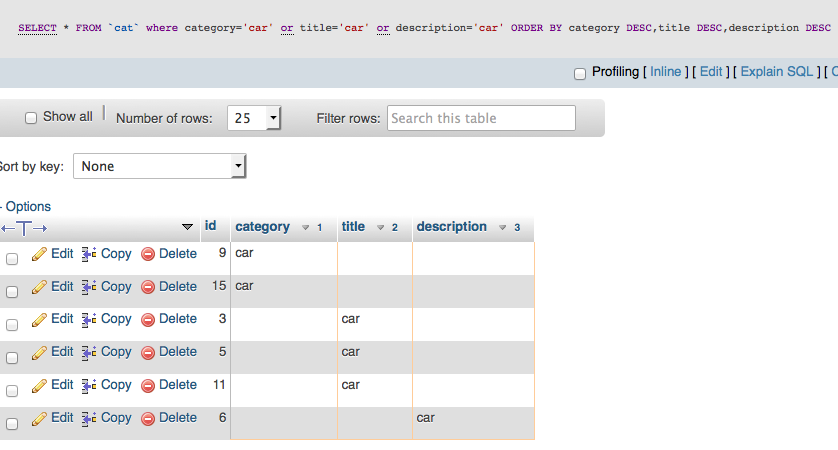Expand the actions column triangle dropdown
This screenshot has width=838, height=450.
[x=187, y=227]
